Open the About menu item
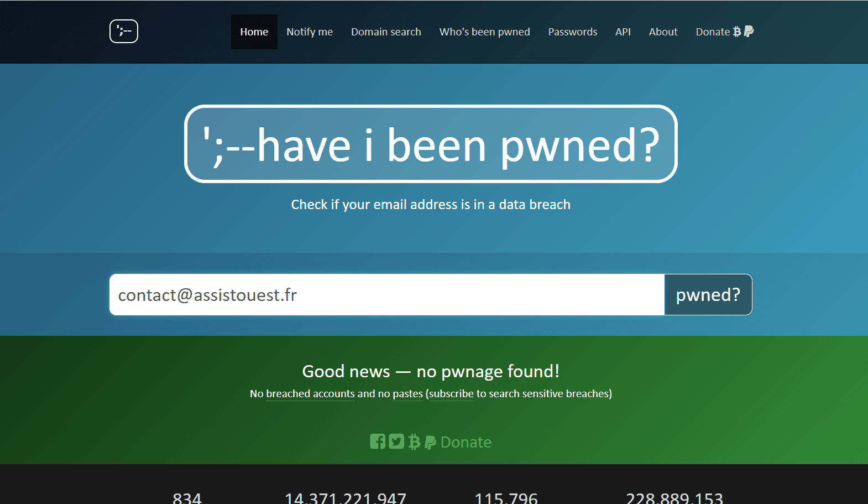This screenshot has width=868, height=504. pyautogui.click(x=663, y=32)
